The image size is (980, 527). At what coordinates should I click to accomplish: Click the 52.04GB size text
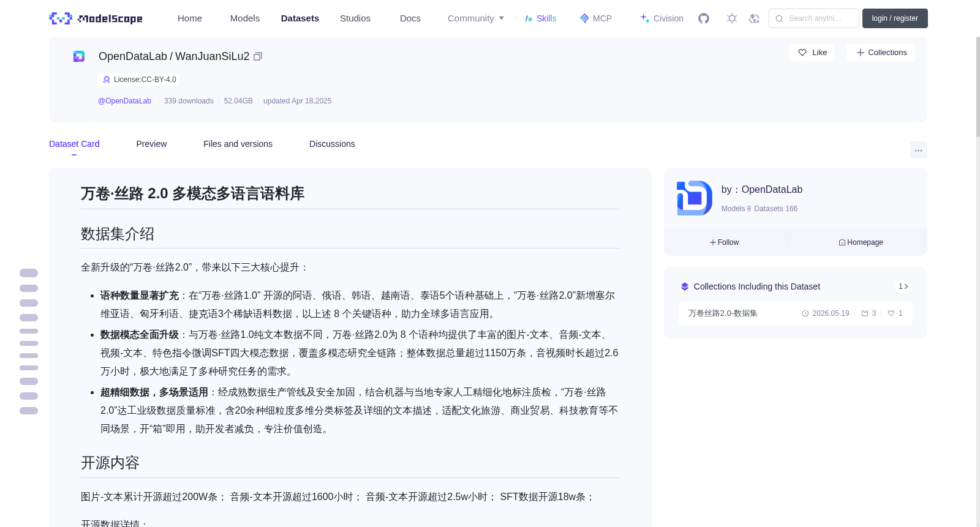pos(238,101)
